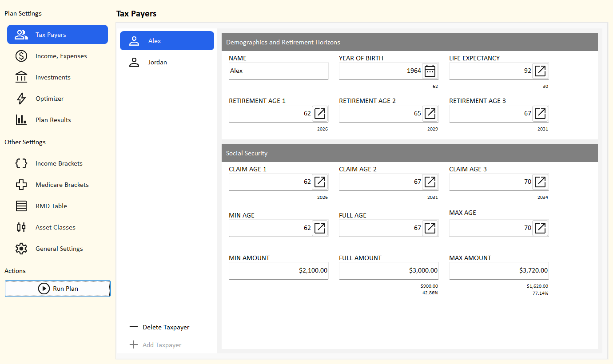Edit the Max Amount field $3,720.00

click(499, 271)
